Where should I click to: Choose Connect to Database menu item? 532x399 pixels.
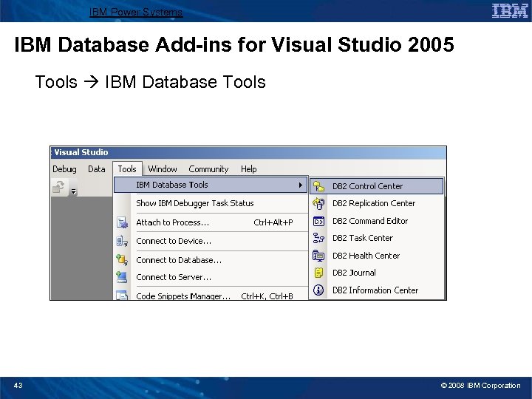point(211,260)
